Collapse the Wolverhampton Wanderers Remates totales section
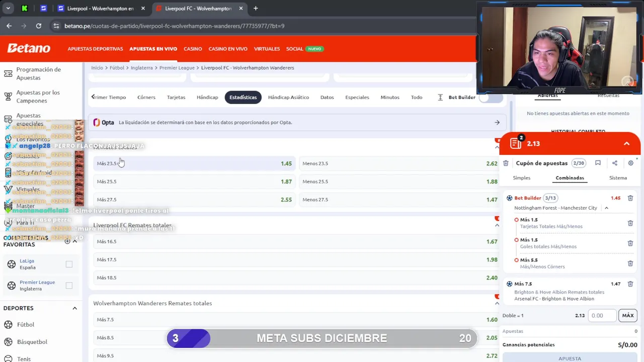Image resolution: width=644 pixels, height=362 pixels. 497,303
